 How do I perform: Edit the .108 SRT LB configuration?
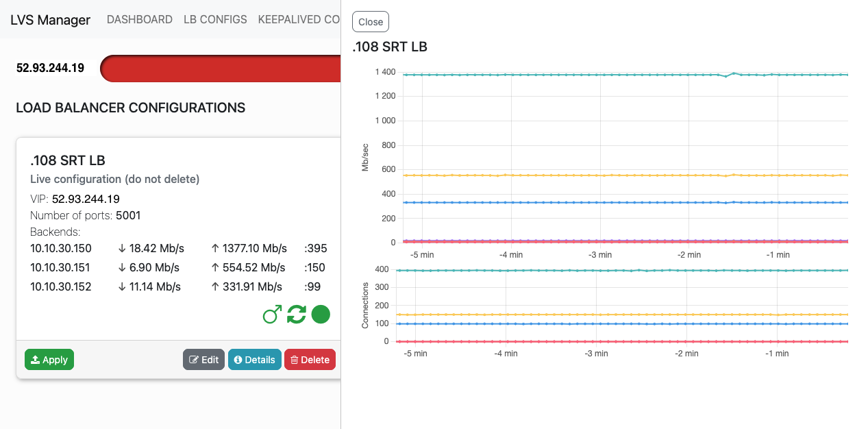click(203, 360)
